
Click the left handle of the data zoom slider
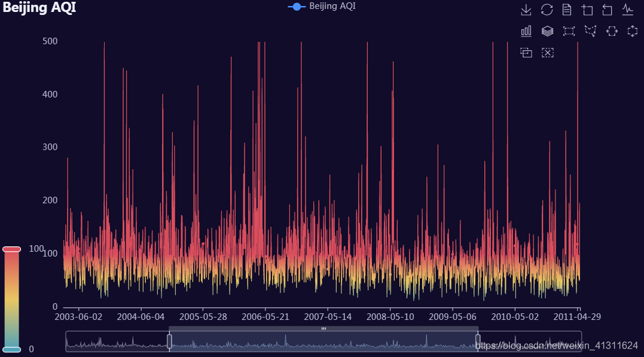[x=169, y=341]
